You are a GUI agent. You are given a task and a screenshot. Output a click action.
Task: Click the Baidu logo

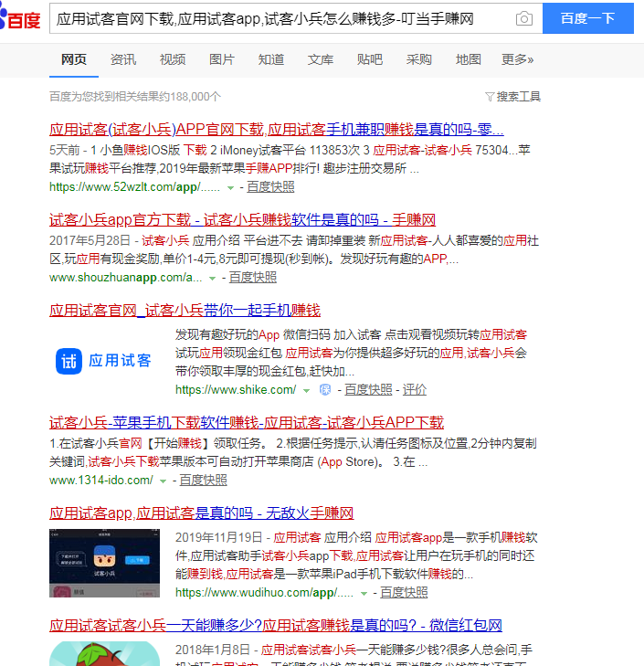point(20,18)
